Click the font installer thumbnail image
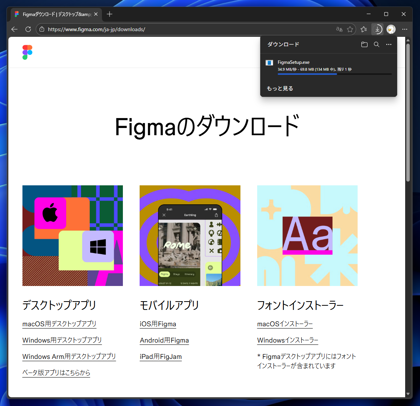This screenshot has height=406, width=420. click(307, 235)
